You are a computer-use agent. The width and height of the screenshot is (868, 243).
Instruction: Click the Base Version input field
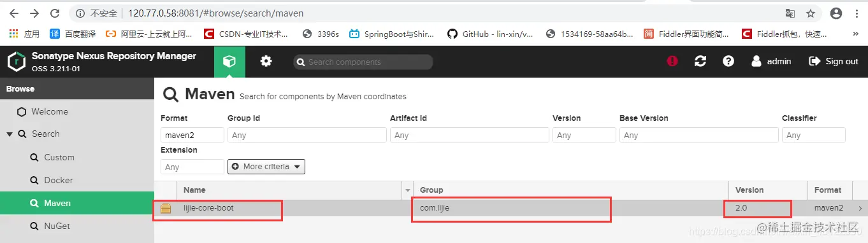699,135
